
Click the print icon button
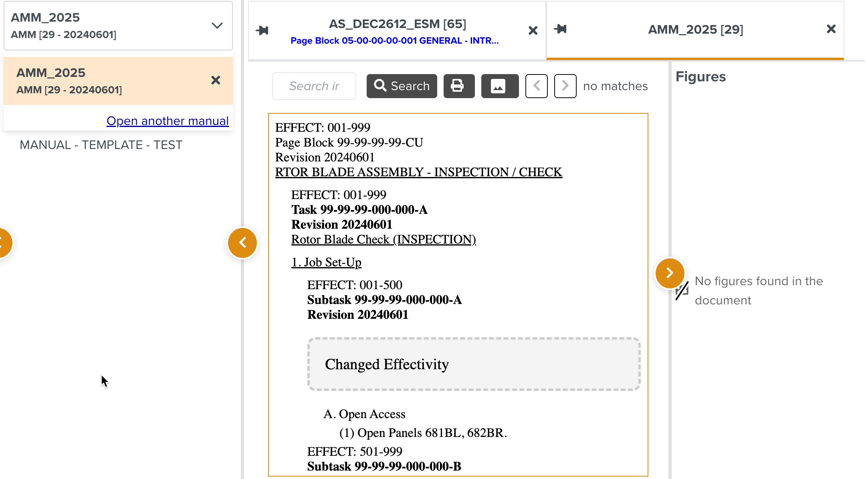coord(458,86)
